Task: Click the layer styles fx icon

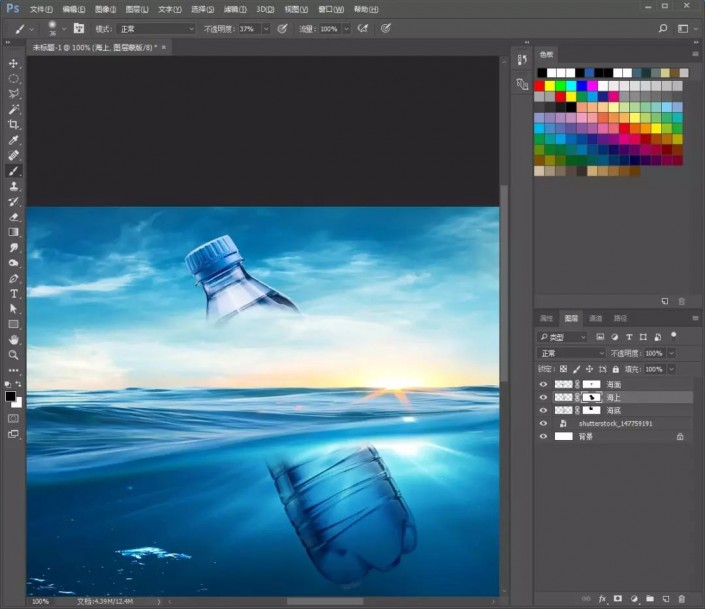Action: 602,599
